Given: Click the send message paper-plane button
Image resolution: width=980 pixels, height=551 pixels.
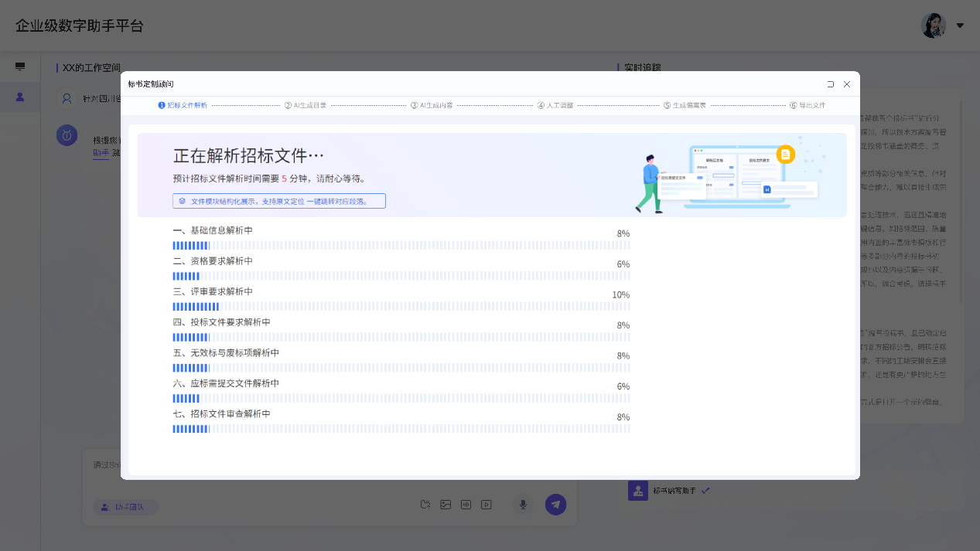Looking at the screenshot, I should [555, 505].
